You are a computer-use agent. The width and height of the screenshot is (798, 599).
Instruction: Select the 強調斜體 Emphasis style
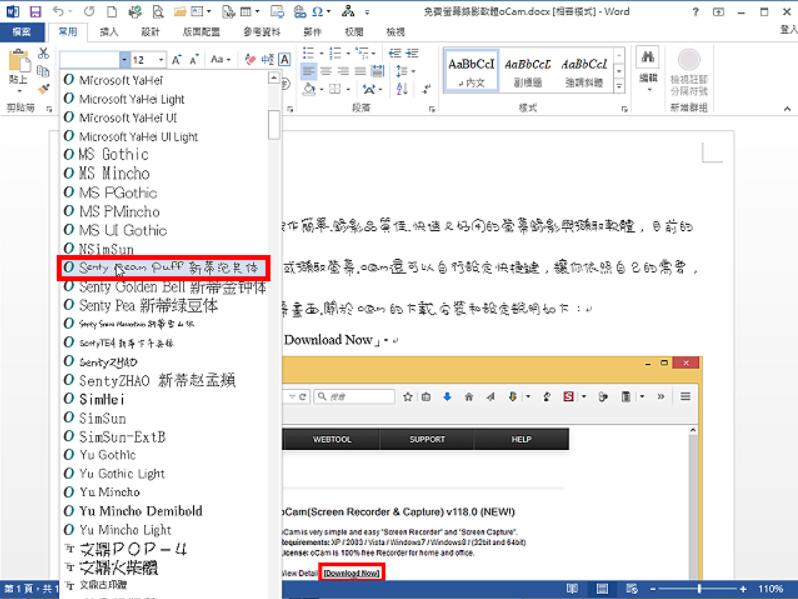tap(584, 71)
